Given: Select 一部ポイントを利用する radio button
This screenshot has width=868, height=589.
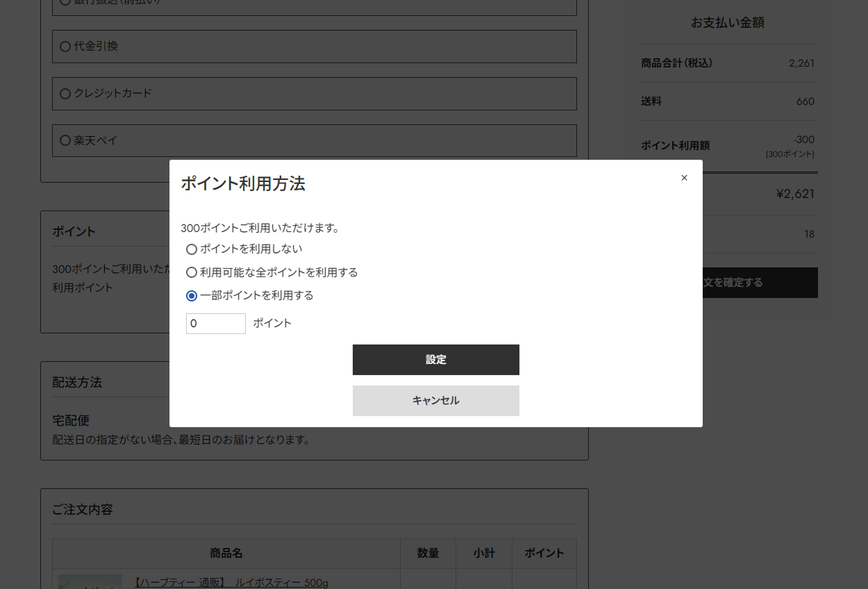Looking at the screenshot, I should click(192, 296).
